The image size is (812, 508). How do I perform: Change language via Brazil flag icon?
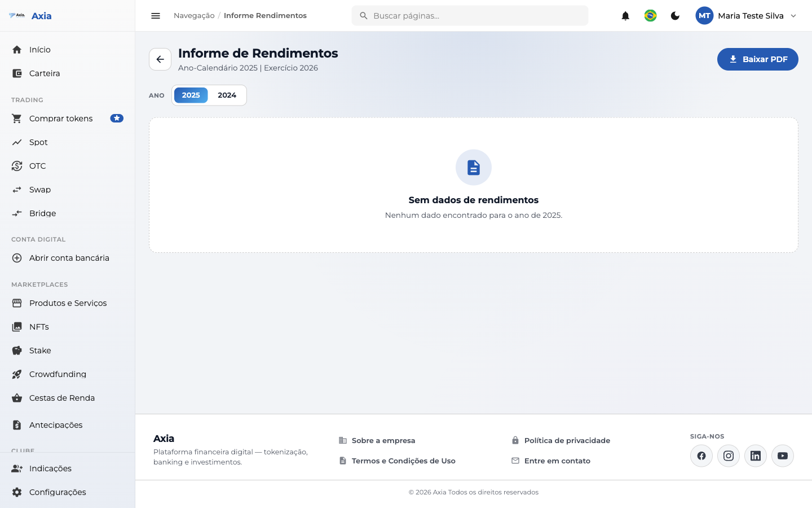click(x=650, y=16)
